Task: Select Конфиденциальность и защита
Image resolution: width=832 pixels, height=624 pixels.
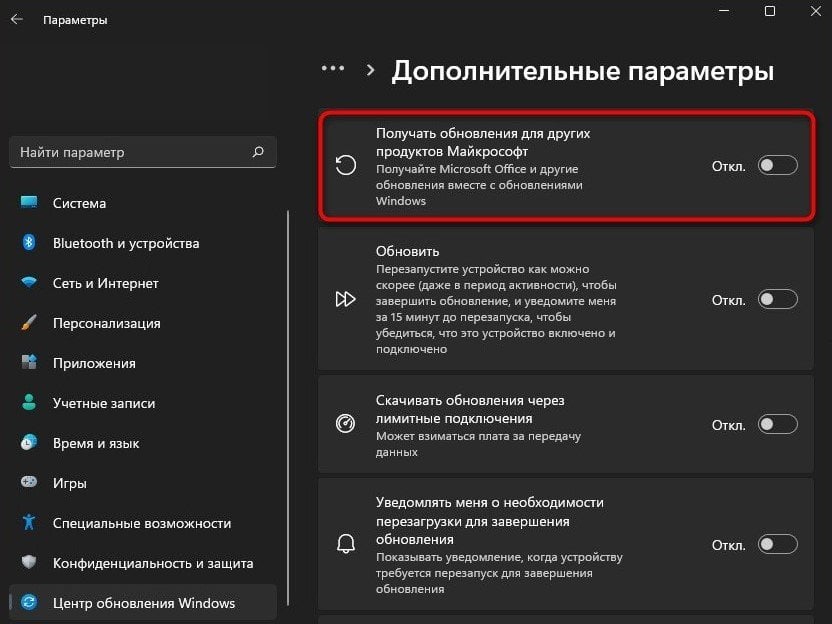Action: (x=143, y=563)
